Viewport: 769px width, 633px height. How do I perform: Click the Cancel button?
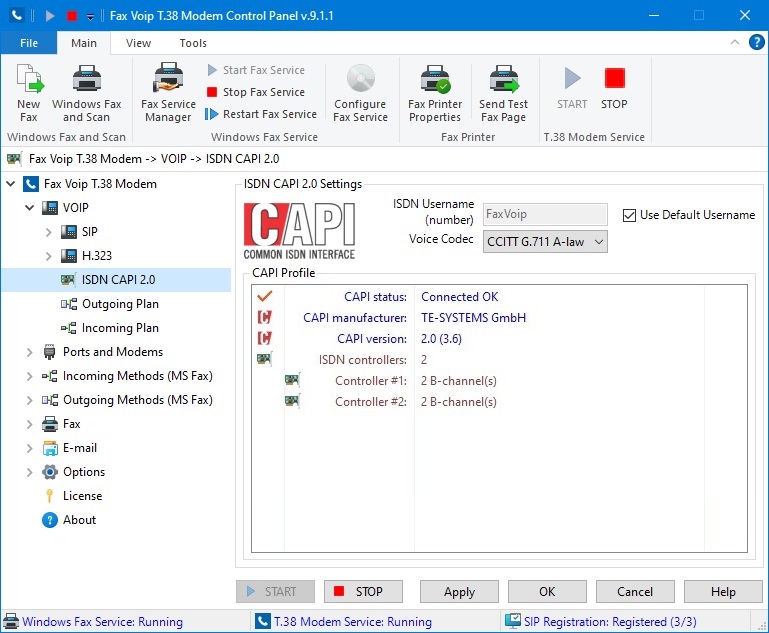pyautogui.click(x=635, y=592)
